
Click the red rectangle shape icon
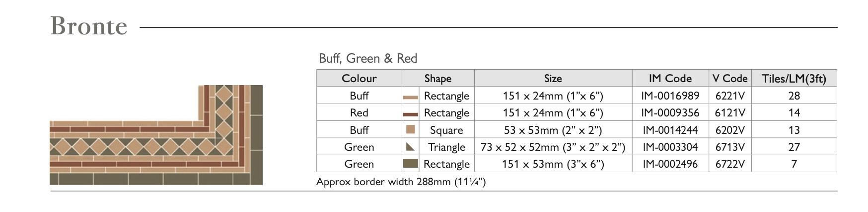point(410,114)
